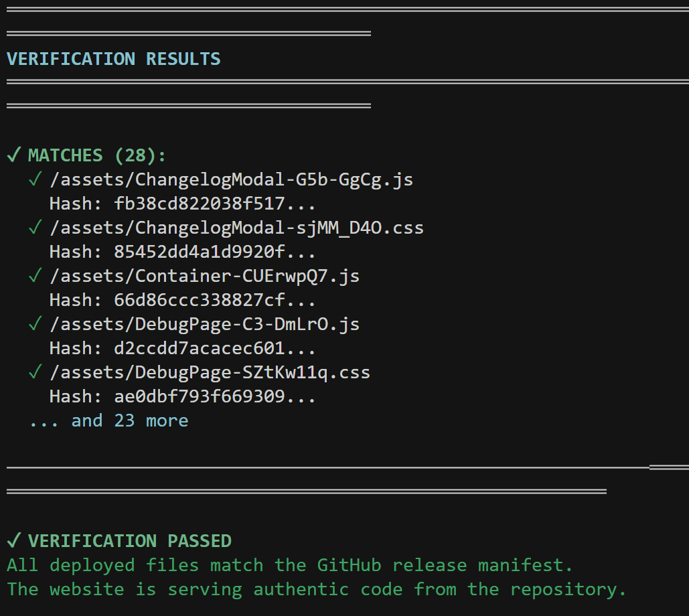Click the MATCHES (28) label text
This screenshot has width=689, height=616.
click(97, 155)
